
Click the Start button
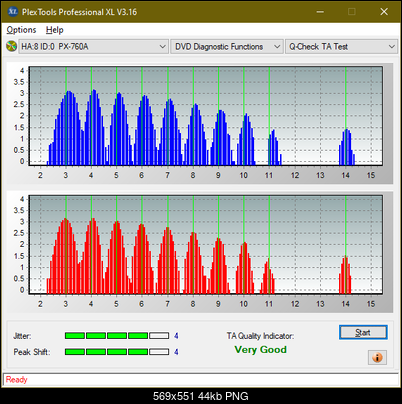(363, 332)
